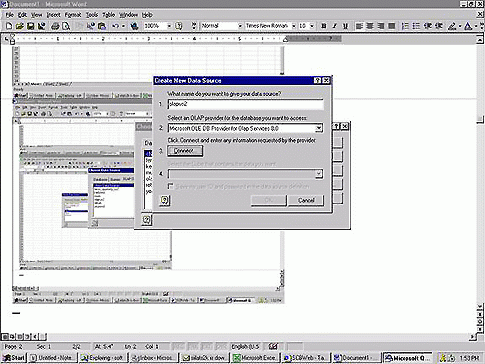
Task: Click the Open file folder icon
Action: point(20,26)
